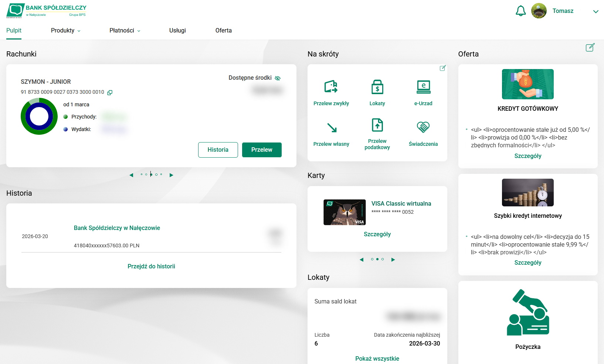Expand the Płatności menu
Image resolution: width=604 pixels, height=364 pixels.
[125, 31]
